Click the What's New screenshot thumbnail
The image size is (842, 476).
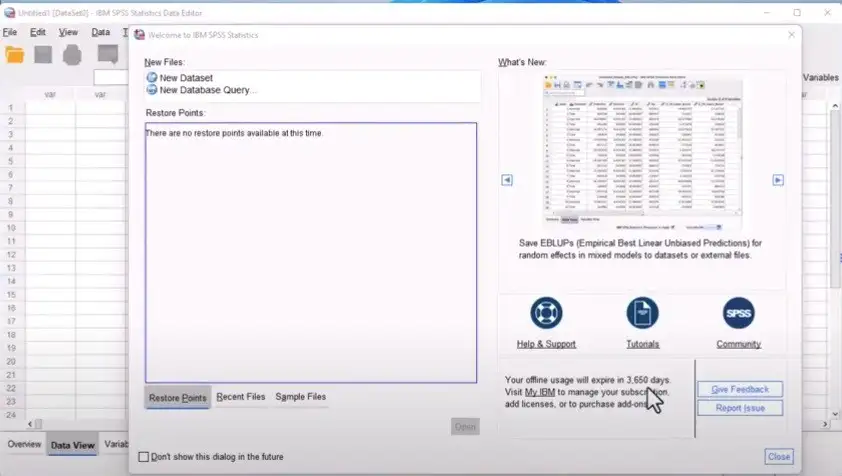click(642, 150)
